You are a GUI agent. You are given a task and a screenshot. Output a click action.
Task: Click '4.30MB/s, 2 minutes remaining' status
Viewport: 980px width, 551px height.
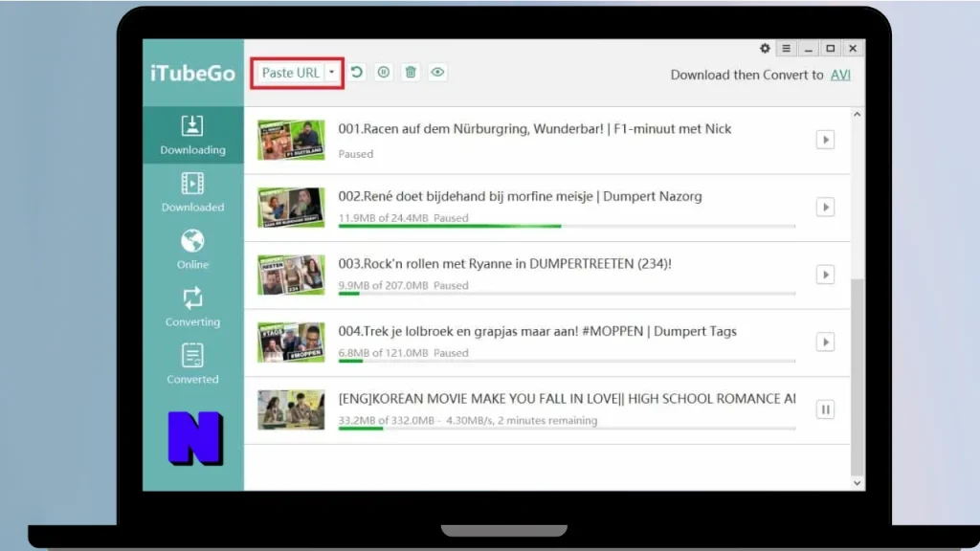(522, 421)
